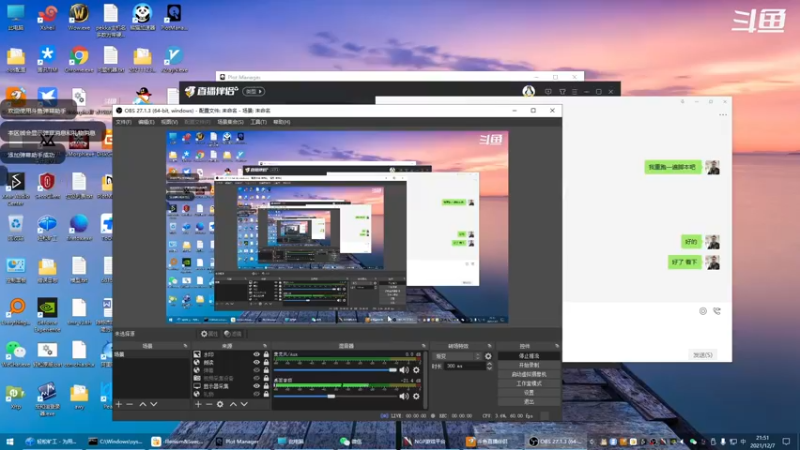Pop out the 来源 dock panel icon
800x450 pixels.
(x=265, y=346)
